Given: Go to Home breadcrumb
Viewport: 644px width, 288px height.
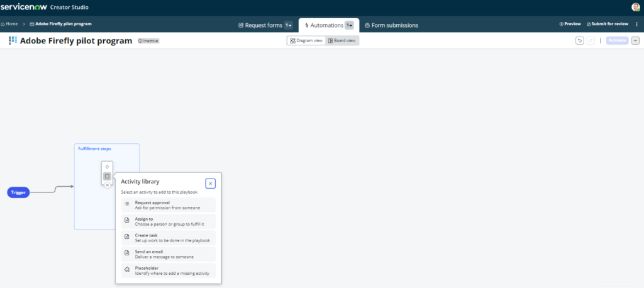Looking at the screenshot, I should [x=9, y=24].
